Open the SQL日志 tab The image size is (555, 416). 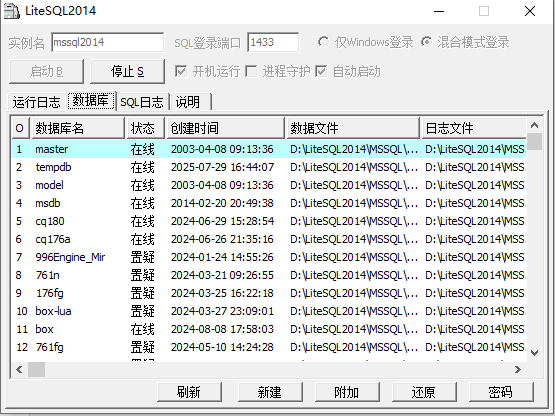click(142, 102)
